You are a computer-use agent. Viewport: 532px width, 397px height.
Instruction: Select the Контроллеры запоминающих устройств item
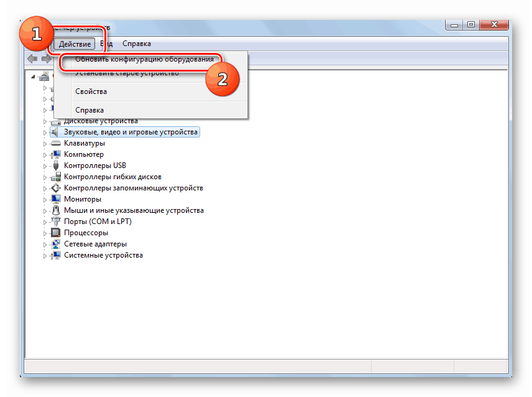[x=133, y=188]
